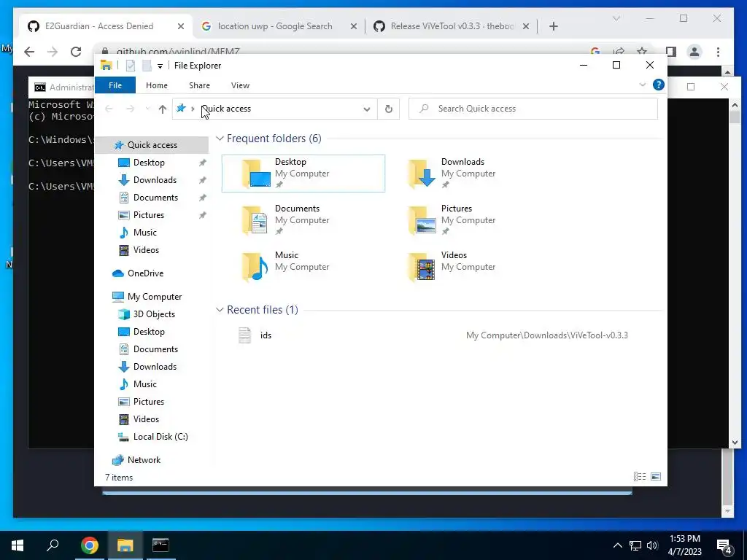Viewport: 747px width, 560px height.
Task: Select the Music frequent folder tile
Action: [x=303, y=267]
